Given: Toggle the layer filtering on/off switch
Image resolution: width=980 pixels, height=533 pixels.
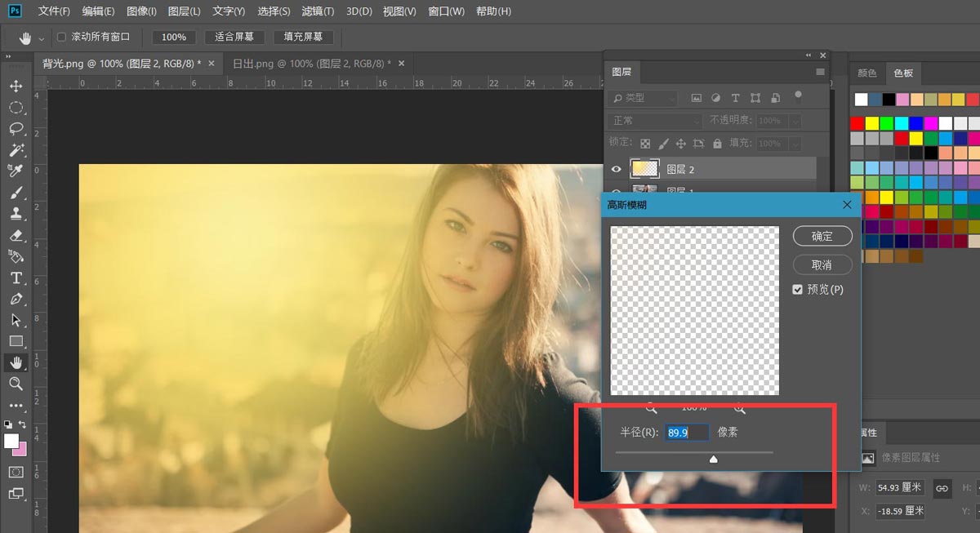Looking at the screenshot, I should (799, 97).
